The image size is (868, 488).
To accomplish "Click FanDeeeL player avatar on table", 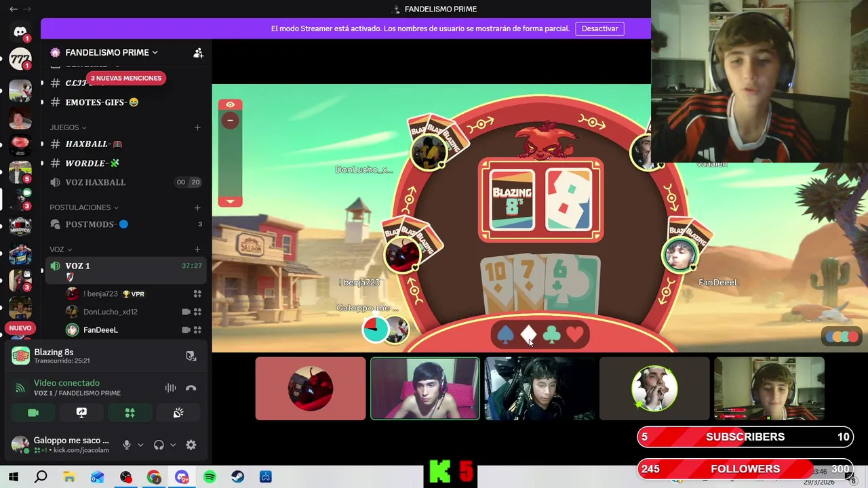I will 679,256.
